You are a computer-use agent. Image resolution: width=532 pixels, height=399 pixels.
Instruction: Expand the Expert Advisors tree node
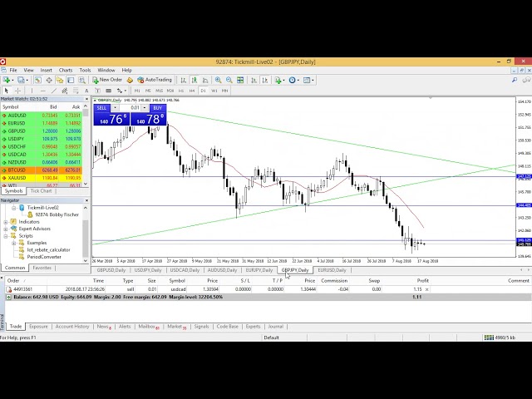point(6,229)
